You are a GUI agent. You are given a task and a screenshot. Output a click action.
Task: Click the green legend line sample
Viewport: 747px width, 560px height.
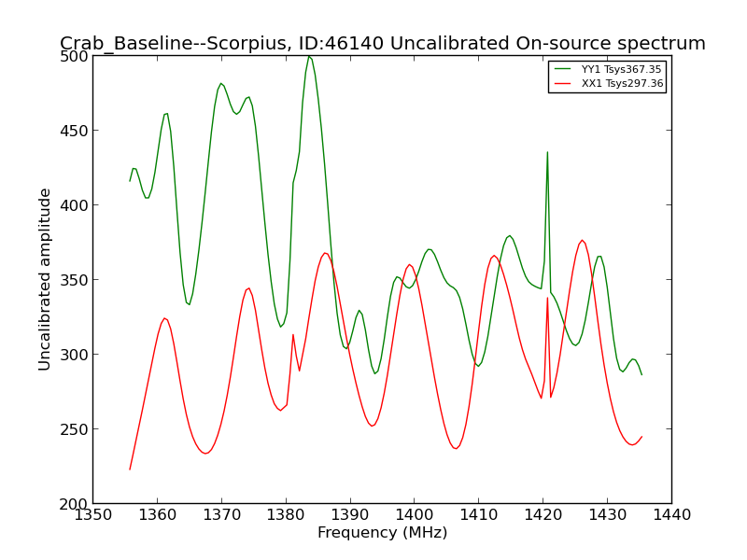pyautogui.click(x=563, y=69)
